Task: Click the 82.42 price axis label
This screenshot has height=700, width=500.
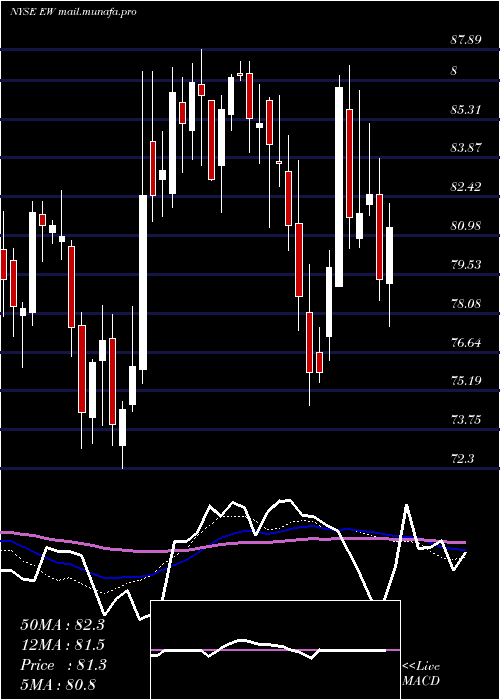Action: click(466, 187)
